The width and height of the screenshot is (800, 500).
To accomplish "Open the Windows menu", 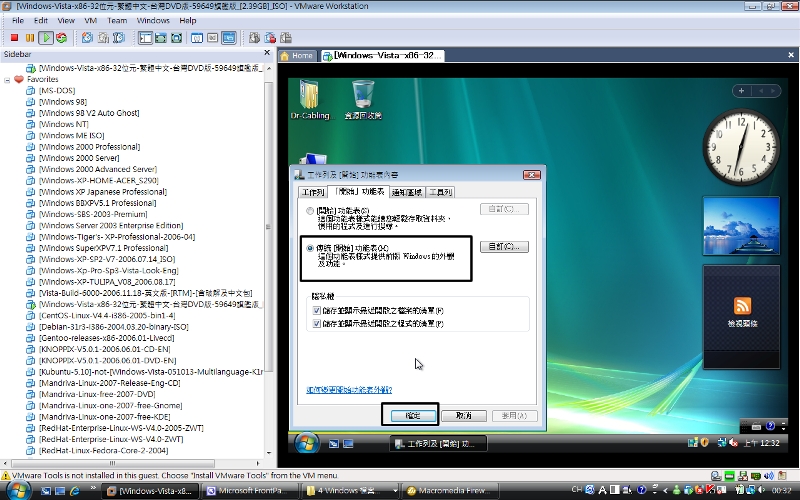I will click(153, 20).
